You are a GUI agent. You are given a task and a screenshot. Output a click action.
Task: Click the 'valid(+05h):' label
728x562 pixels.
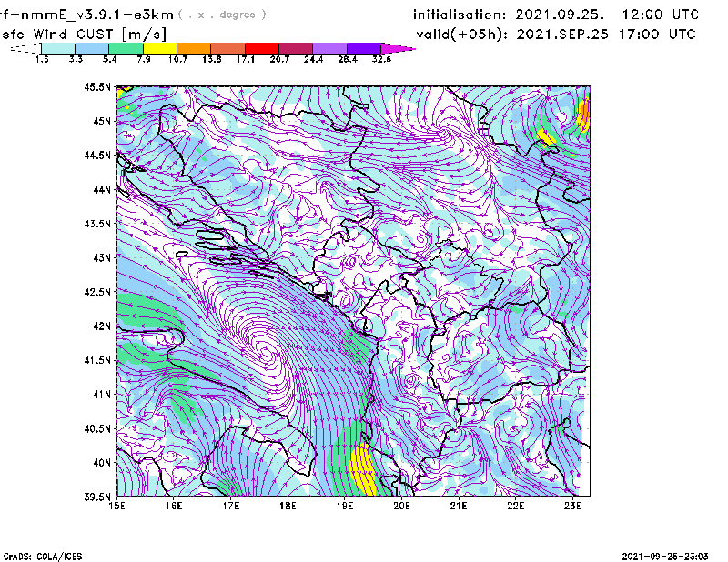coord(462,35)
